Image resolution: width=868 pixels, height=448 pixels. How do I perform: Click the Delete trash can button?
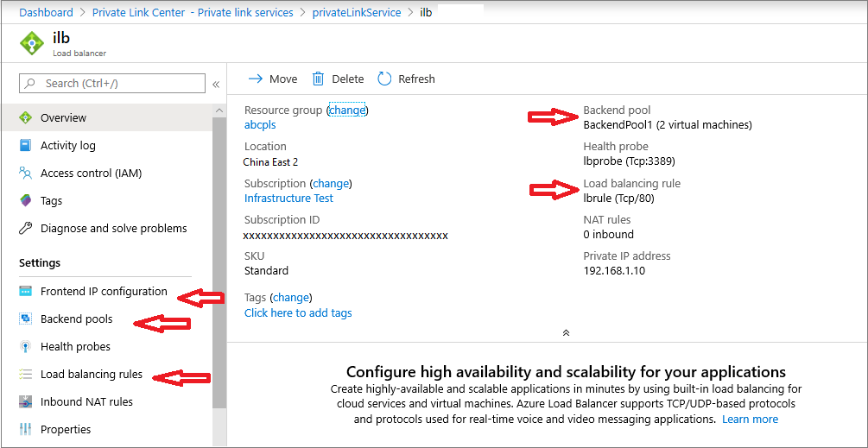click(318, 79)
